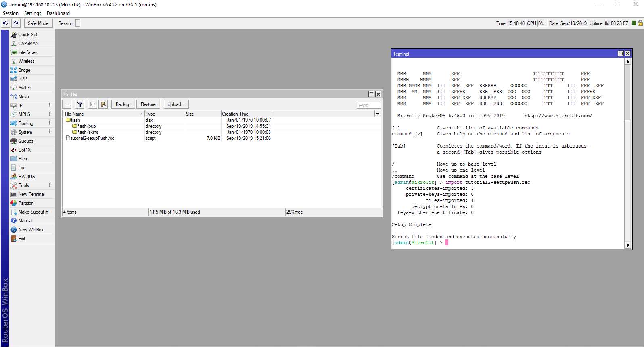
Task: Open the Settings menu
Action: point(33,13)
